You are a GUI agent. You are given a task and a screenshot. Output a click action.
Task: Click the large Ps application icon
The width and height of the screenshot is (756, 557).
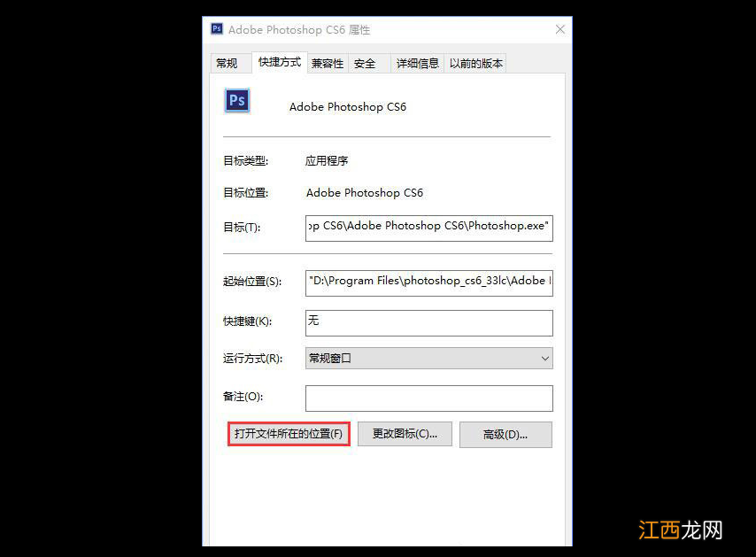236,100
